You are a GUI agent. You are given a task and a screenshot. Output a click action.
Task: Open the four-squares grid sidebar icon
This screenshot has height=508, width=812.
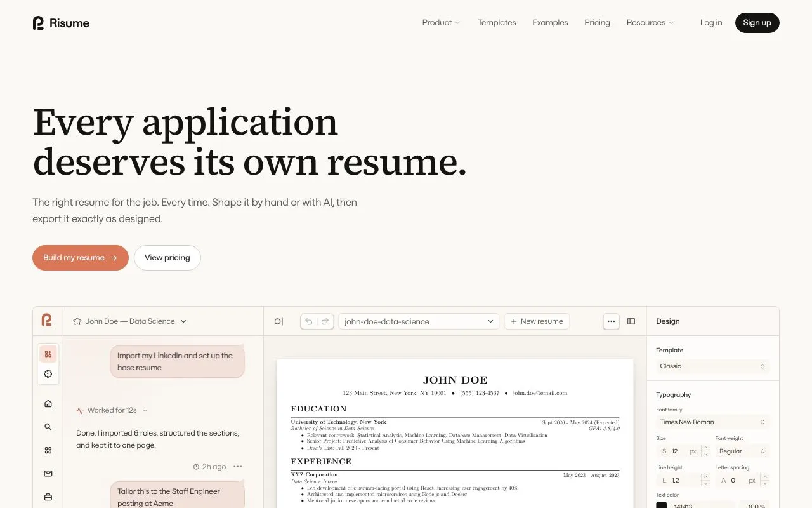pyautogui.click(x=48, y=450)
